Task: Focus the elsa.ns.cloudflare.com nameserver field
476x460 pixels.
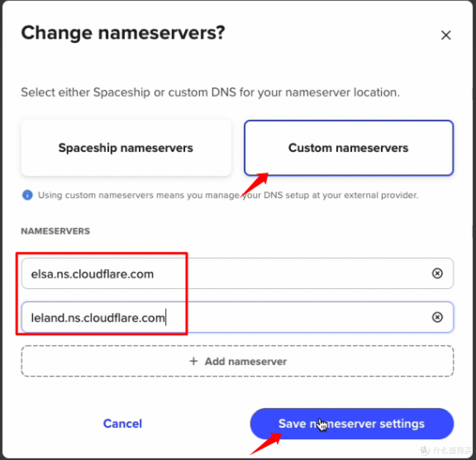Action: coord(220,274)
